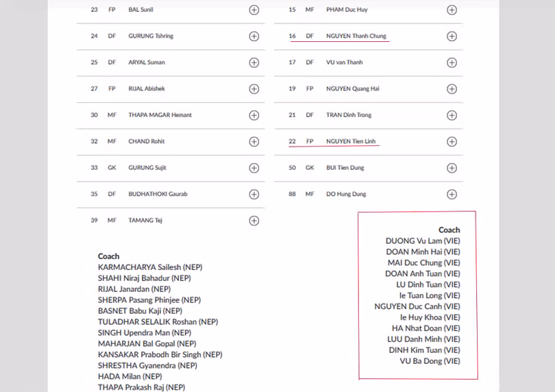
Task: Expand DO Hung Dung details
Action: (452, 194)
